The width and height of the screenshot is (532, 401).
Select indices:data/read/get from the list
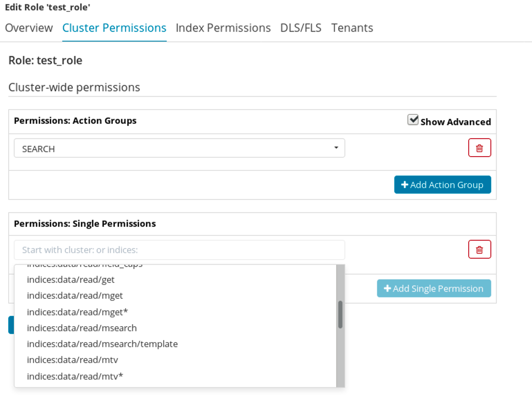tap(175, 280)
